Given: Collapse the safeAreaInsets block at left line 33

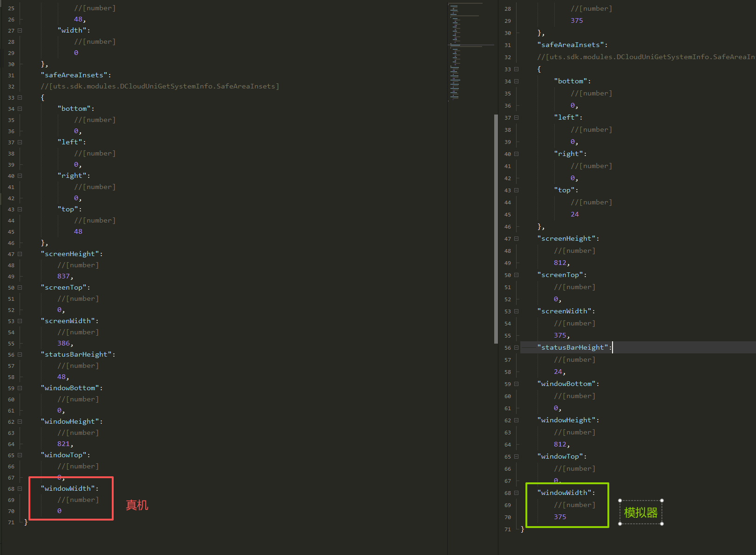Looking at the screenshot, I should click(x=20, y=98).
